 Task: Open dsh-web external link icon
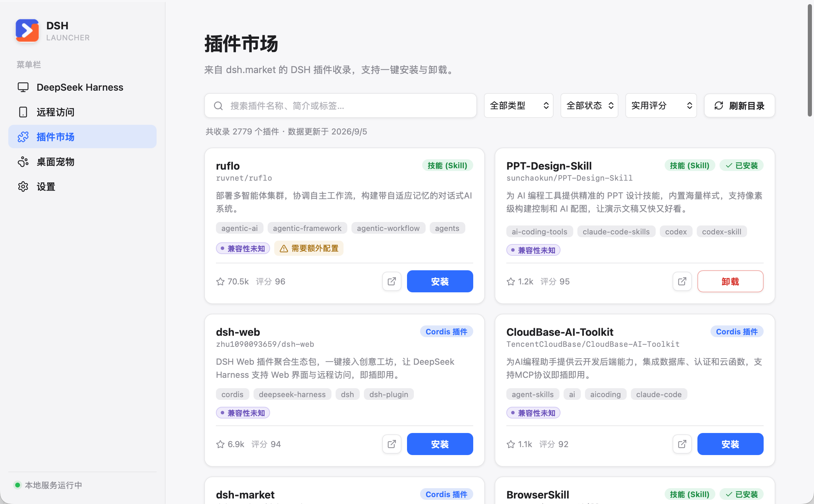392,444
